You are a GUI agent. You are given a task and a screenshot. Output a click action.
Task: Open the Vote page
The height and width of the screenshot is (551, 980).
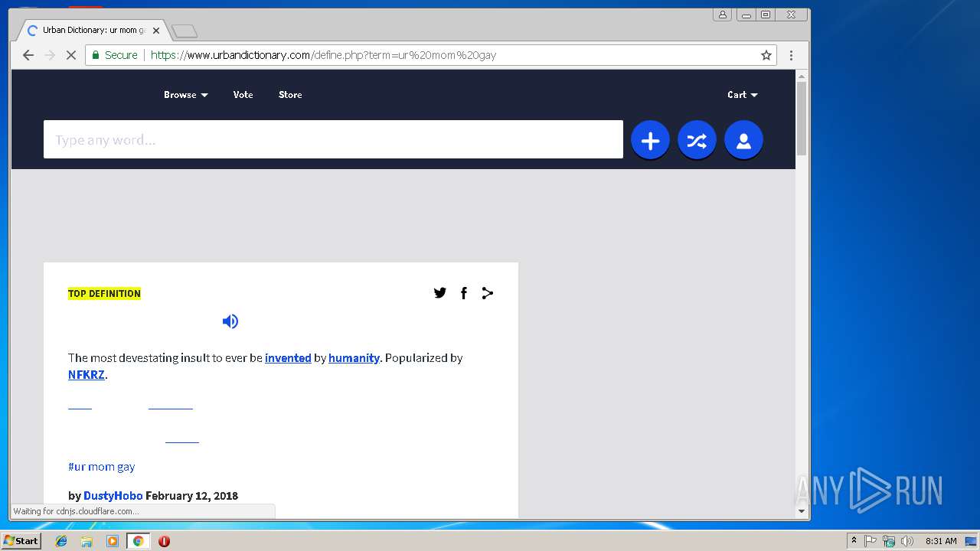pyautogui.click(x=243, y=95)
